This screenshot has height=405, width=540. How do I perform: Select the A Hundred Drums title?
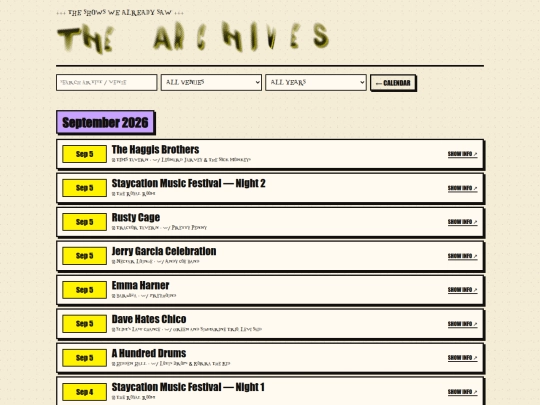(x=149, y=353)
